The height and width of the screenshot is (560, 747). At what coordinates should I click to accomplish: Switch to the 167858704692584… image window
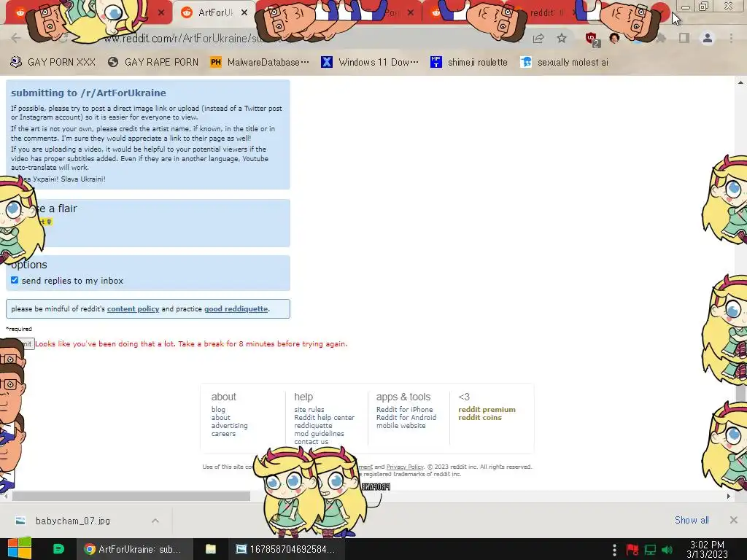click(286, 549)
